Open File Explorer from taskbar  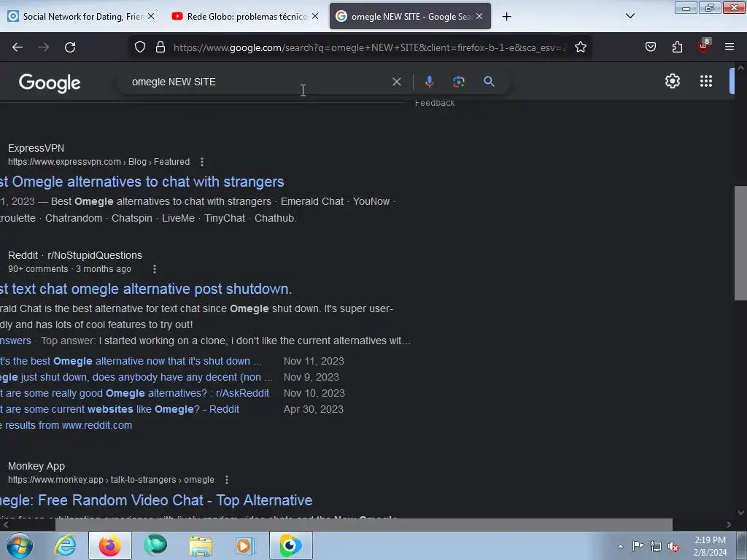click(x=201, y=545)
